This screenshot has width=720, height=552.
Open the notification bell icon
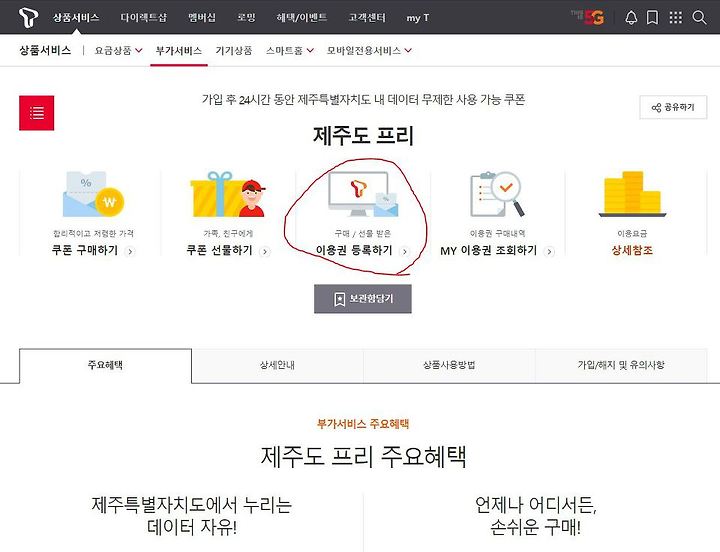pos(631,18)
